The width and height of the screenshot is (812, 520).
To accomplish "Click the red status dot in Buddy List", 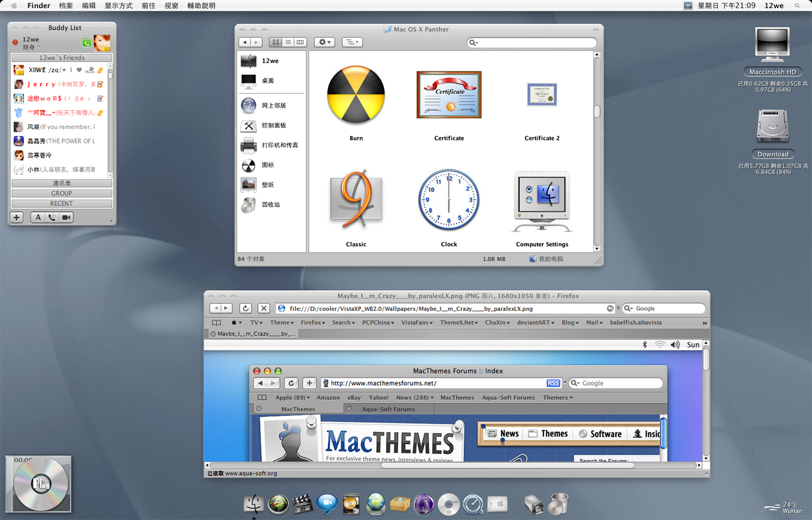I will [x=15, y=43].
